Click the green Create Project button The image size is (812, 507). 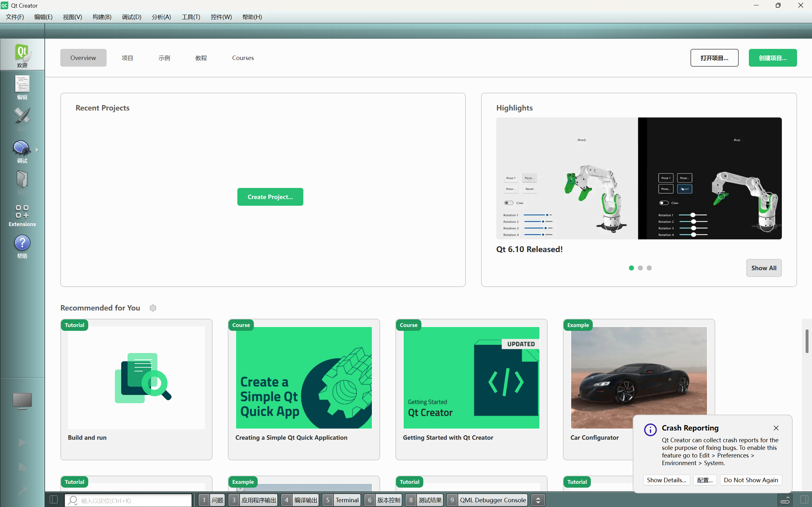point(270,197)
